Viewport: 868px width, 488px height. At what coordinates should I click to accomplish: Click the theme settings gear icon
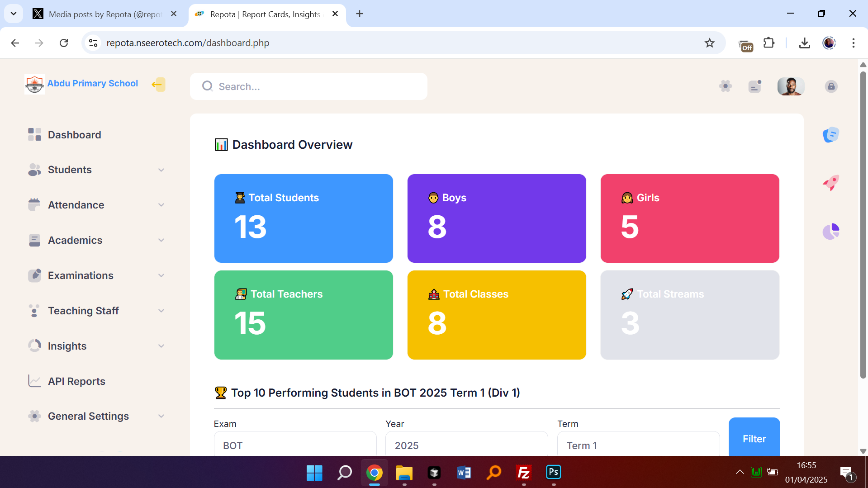[725, 86]
